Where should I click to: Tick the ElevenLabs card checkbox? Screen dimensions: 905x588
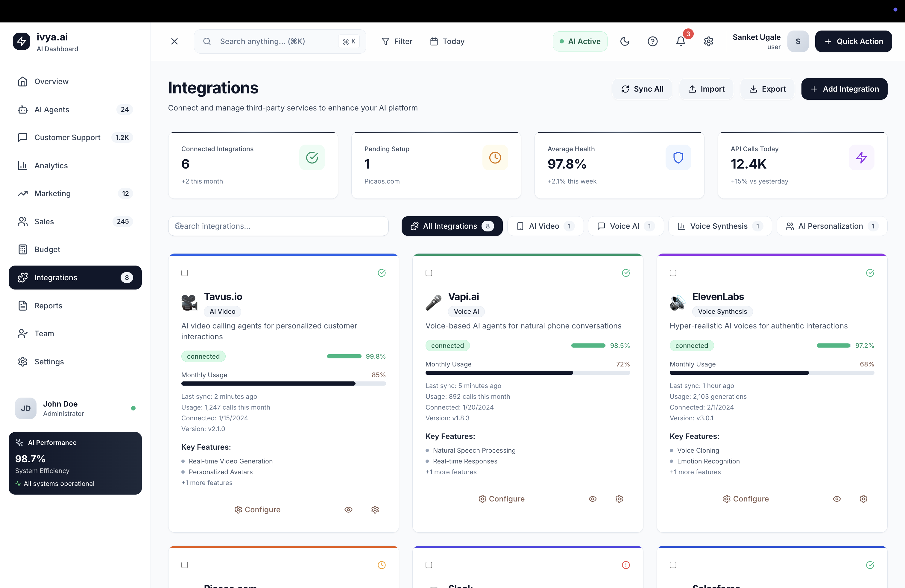673,273
